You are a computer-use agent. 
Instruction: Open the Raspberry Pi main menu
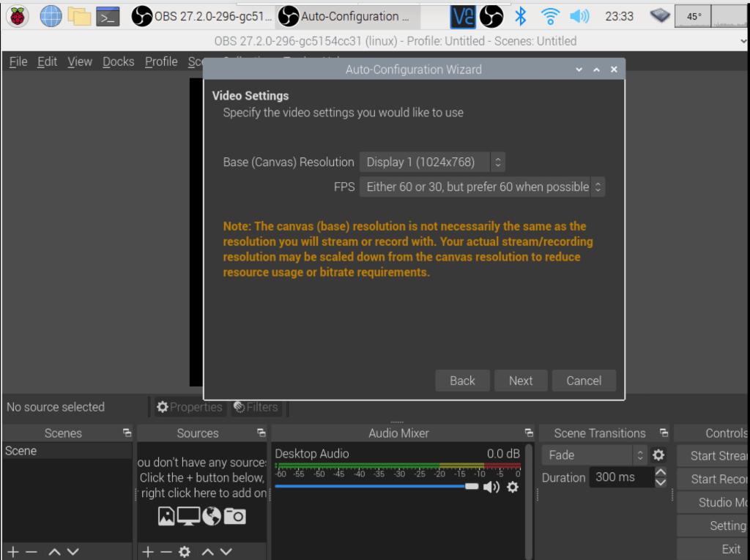tap(18, 16)
